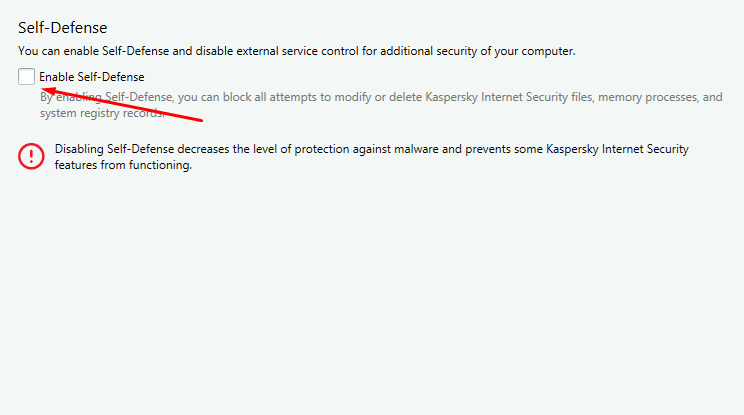Click the red exclamation warning icon
Screen dimensions: 744x415
[x=32, y=157]
